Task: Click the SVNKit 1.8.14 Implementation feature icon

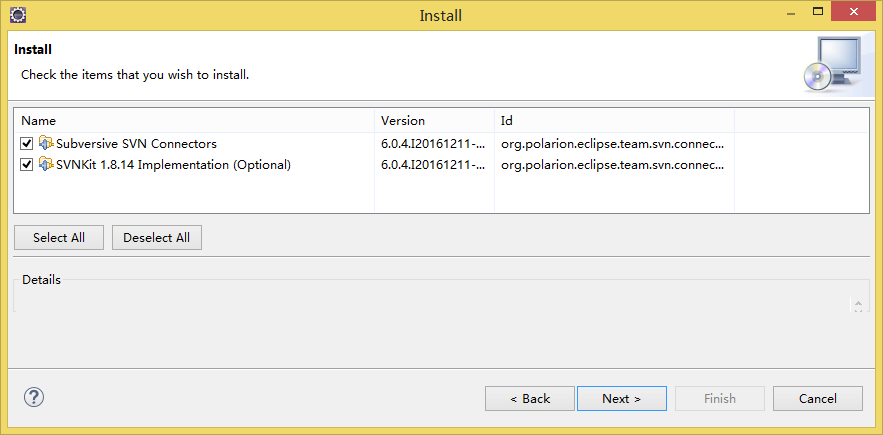Action: click(46, 165)
